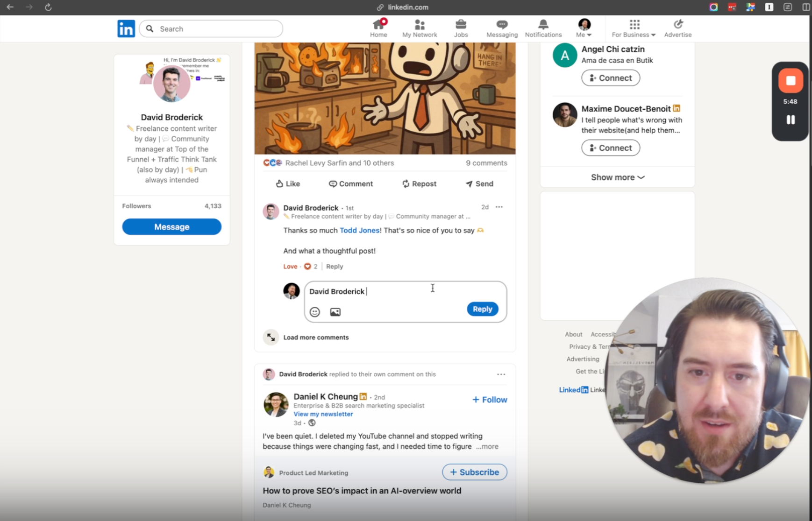Expand the For Business menu
This screenshot has width=812, height=521.
click(634, 28)
